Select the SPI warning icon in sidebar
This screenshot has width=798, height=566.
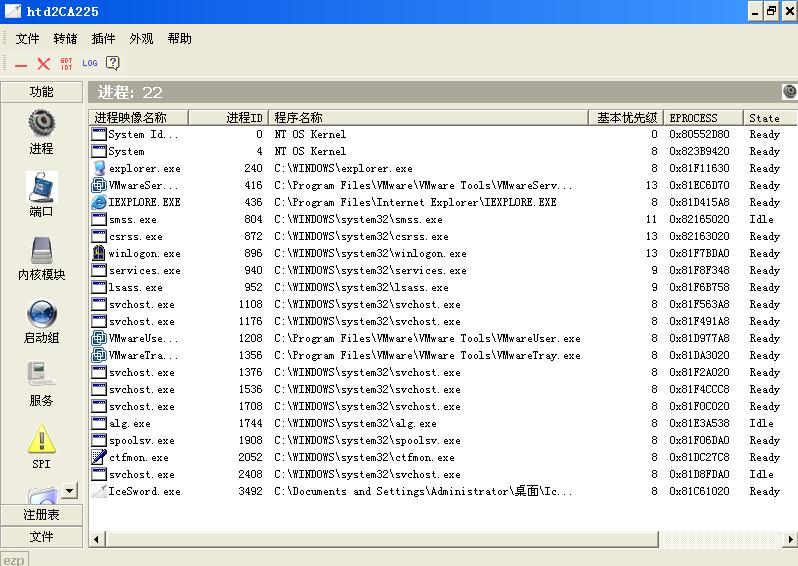(x=41, y=439)
